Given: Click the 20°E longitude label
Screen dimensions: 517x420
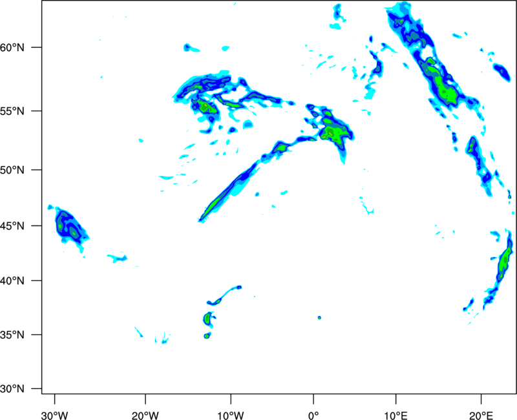Looking at the screenshot, I should (x=481, y=415).
